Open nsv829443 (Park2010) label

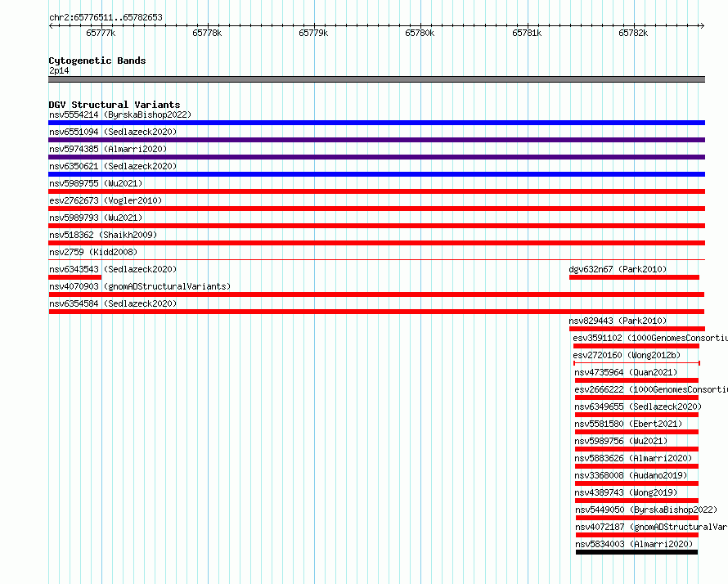point(618,321)
